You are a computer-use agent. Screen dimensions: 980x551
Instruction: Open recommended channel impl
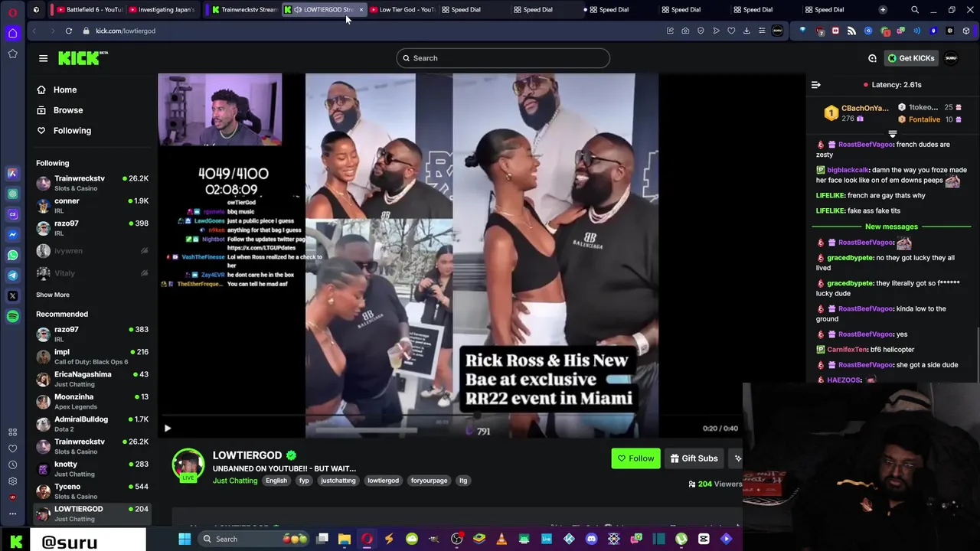(x=92, y=357)
